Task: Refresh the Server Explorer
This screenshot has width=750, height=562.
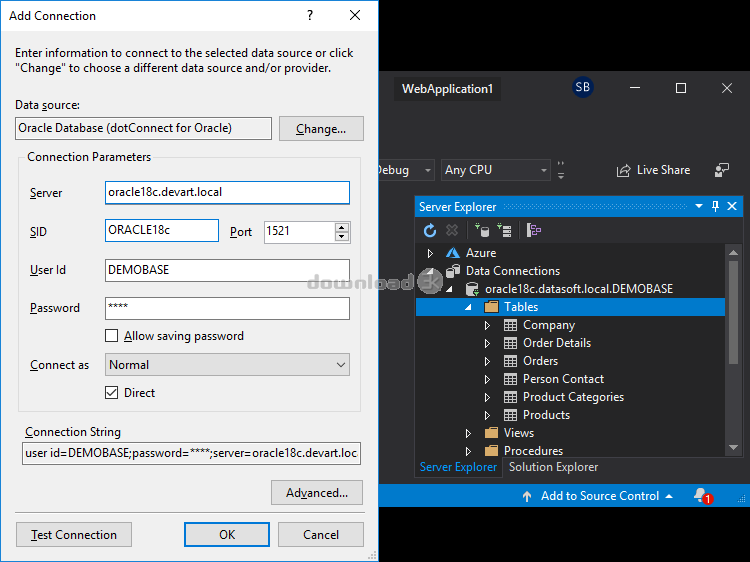Action: (x=430, y=231)
